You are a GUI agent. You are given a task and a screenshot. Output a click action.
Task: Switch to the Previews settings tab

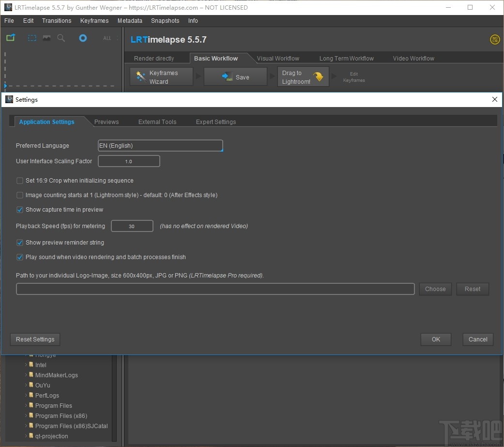(x=107, y=122)
